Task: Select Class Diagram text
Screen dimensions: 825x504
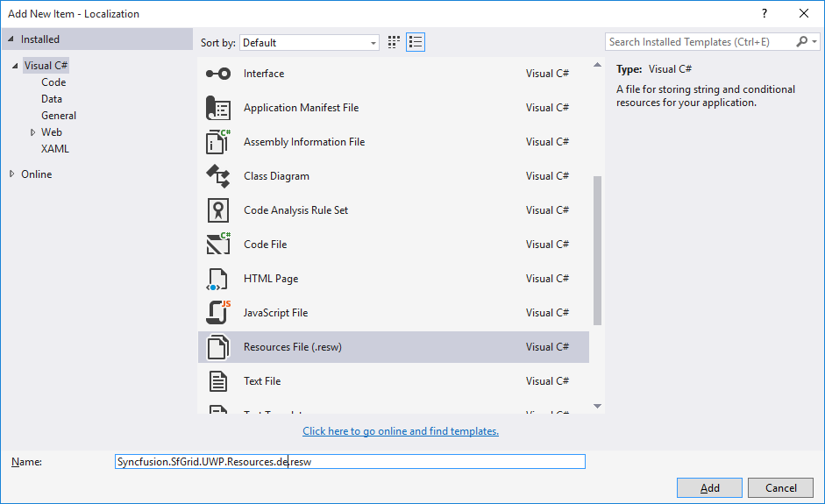Action: pos(276,176)
